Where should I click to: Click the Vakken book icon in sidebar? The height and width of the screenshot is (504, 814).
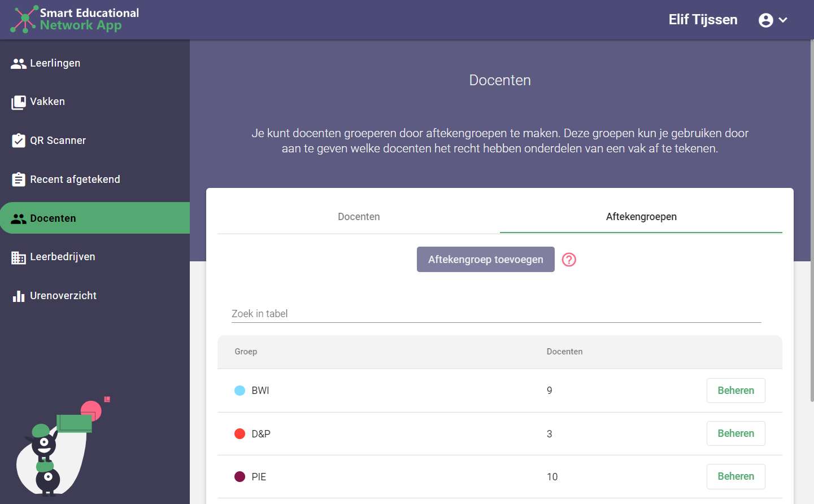tap(19, 102)
